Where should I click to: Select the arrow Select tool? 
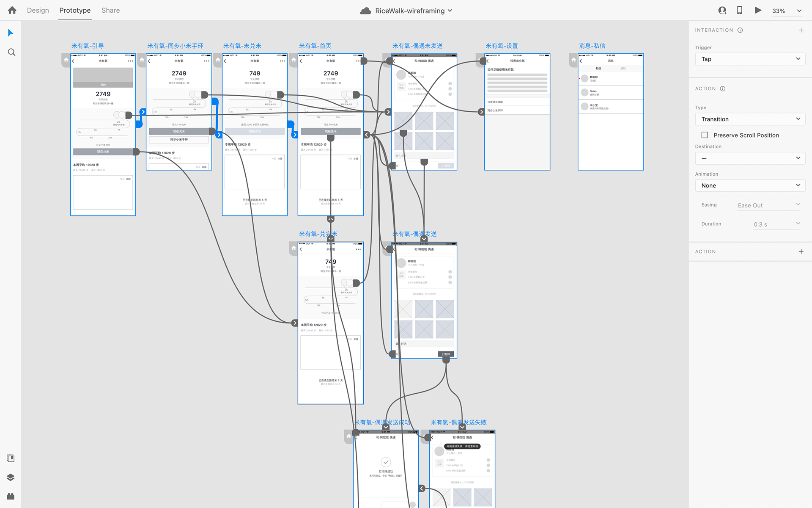11,33
